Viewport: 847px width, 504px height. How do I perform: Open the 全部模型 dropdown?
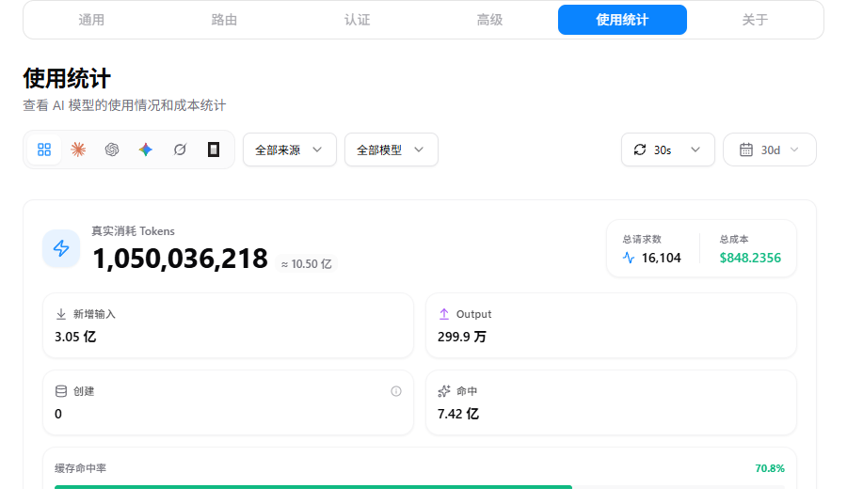click(392, 150)
